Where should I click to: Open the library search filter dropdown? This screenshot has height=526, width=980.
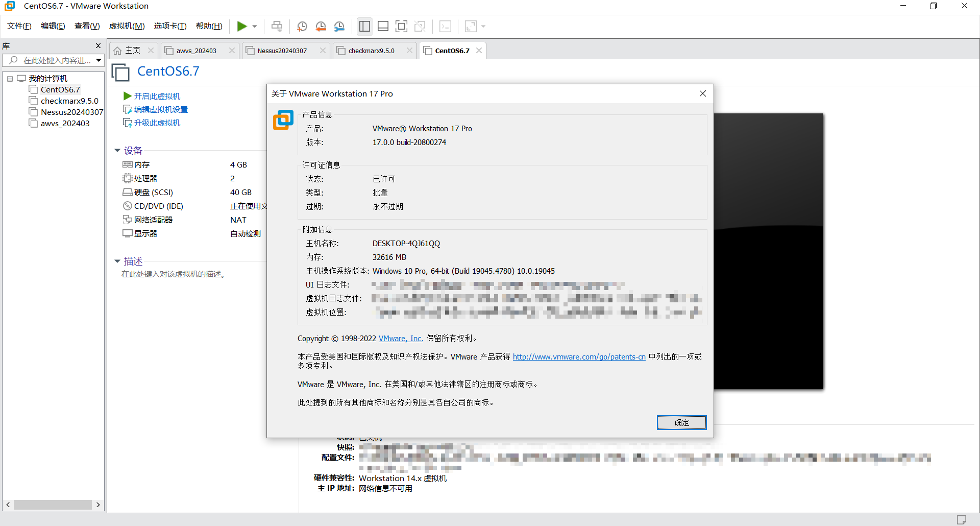[99, 60]
